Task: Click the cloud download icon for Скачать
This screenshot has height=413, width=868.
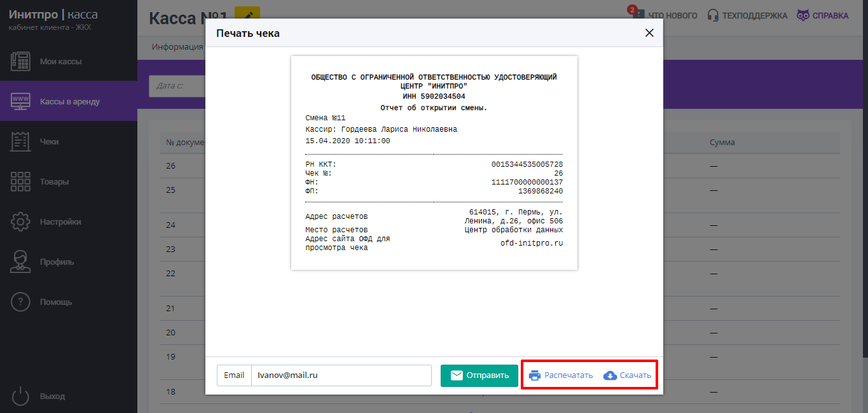Action: click(610, 375)
